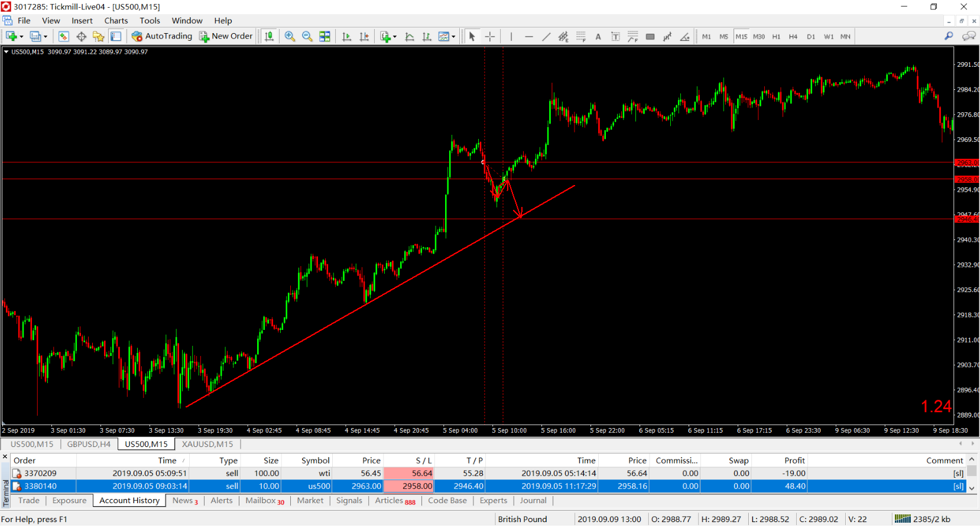Switch to the GBPUSD,H4 chart tab

pos(89,444)
